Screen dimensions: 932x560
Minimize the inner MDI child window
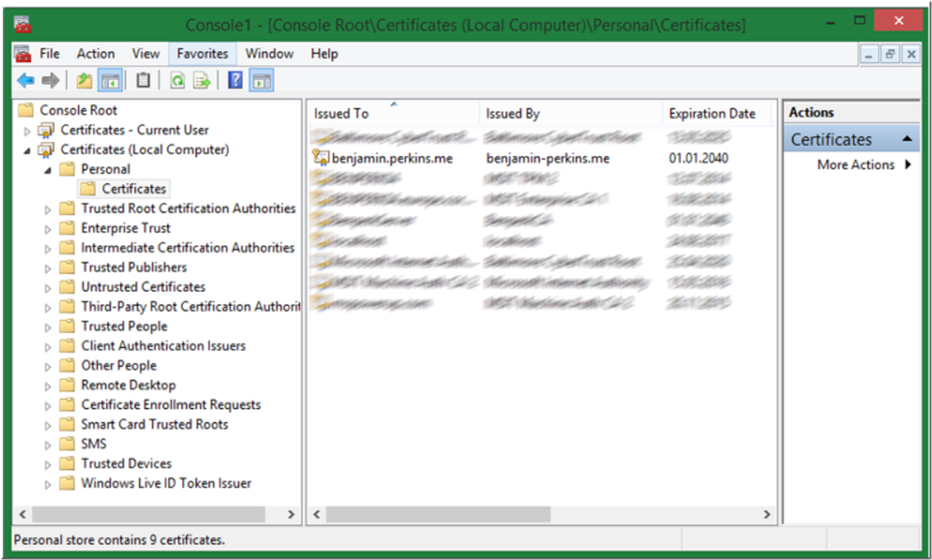pyautogui.click(x=868, y=54)
